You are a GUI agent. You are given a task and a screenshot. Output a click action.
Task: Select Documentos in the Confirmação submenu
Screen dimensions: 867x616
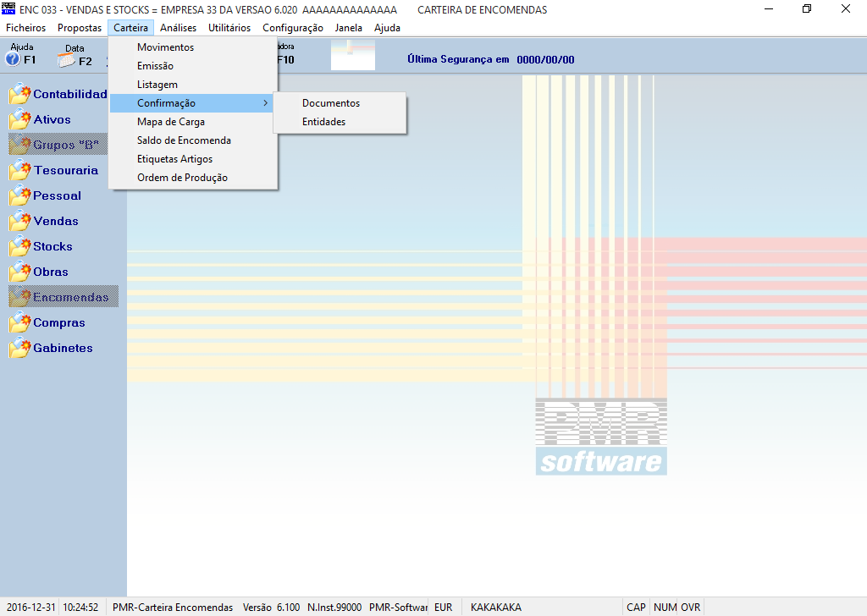[340, 103]
